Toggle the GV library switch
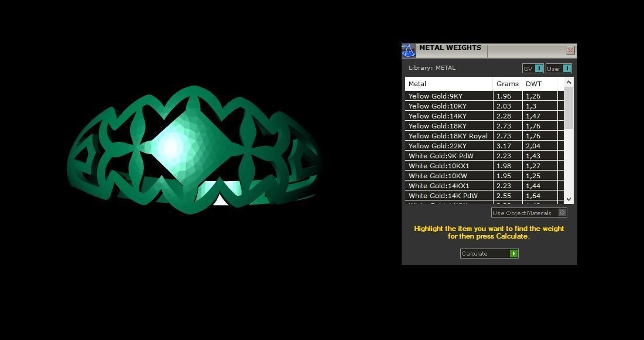The width and height of the screenshot is (644, 340). point(539,69)
